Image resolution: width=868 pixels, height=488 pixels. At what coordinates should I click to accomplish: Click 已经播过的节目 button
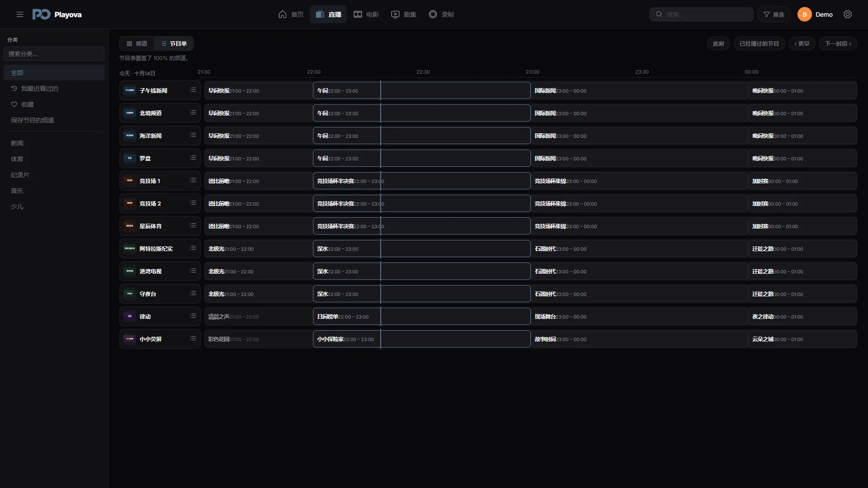[759, 43]
